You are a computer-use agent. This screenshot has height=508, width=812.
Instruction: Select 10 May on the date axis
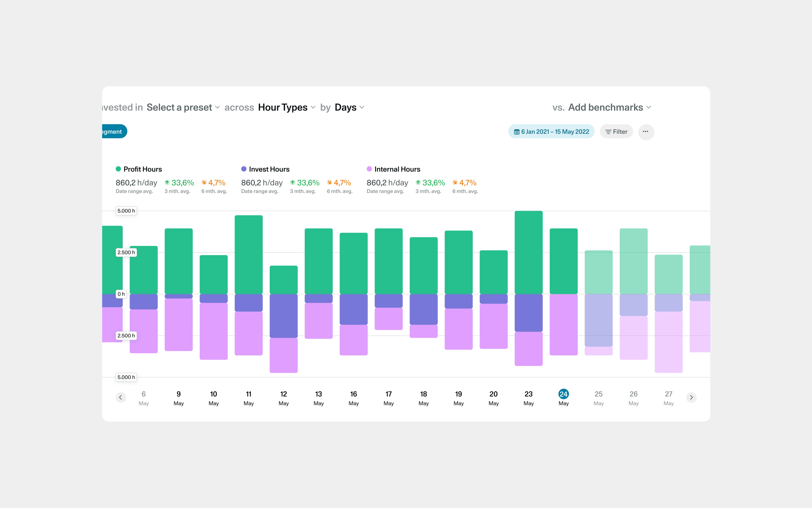pyautogui.click(x=214, y=398)
